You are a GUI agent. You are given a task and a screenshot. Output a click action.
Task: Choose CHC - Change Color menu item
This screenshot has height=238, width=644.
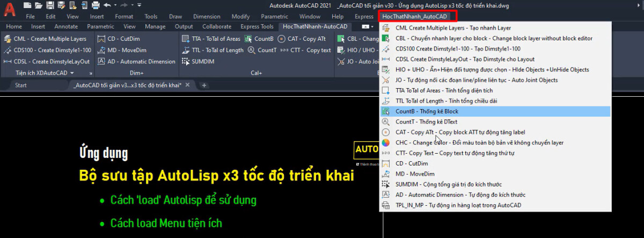coord(495,142)
